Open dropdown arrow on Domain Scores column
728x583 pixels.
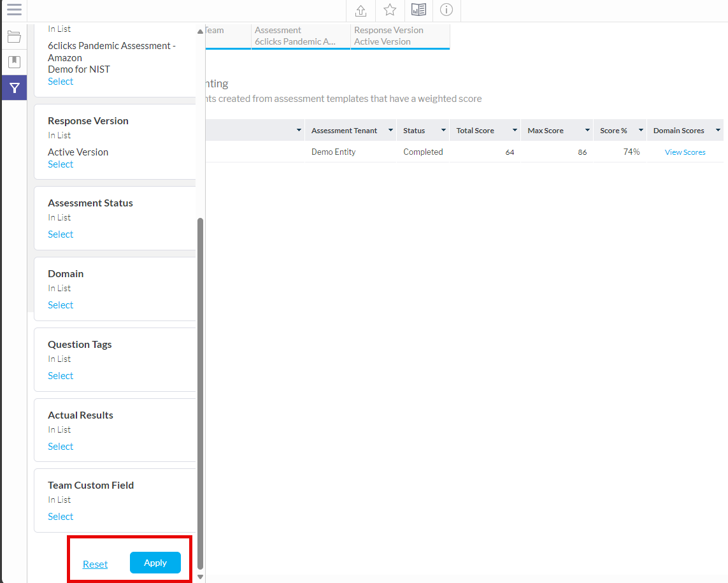[718, 131]
